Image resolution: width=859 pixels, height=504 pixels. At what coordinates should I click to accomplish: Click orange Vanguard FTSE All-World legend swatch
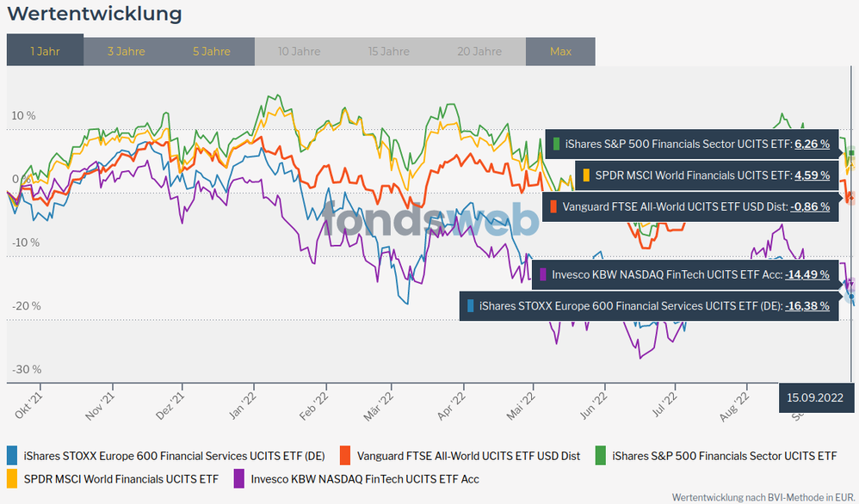[345, 456]
